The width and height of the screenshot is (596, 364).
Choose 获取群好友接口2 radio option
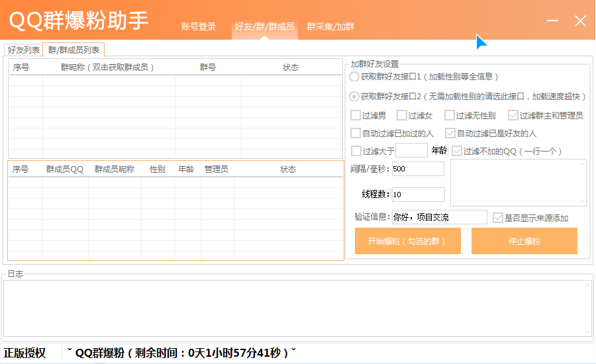354,97
